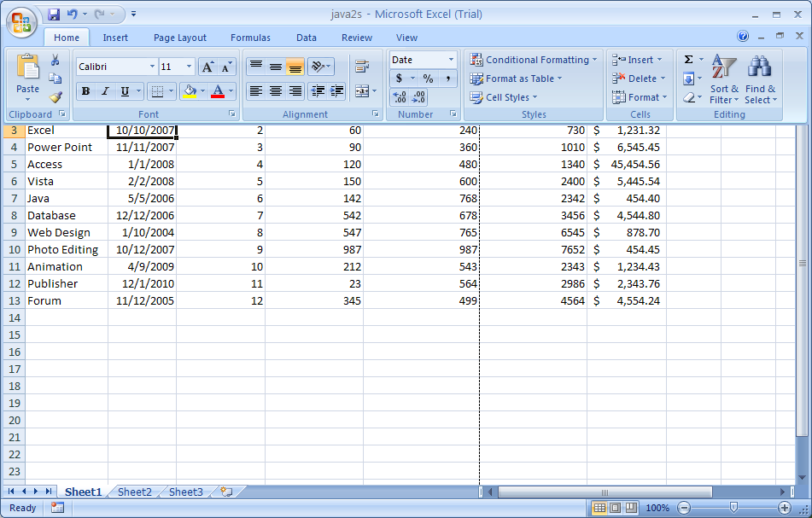Increase Decimal places
This screenshot has height=518, width=812.
coord(400,97)
